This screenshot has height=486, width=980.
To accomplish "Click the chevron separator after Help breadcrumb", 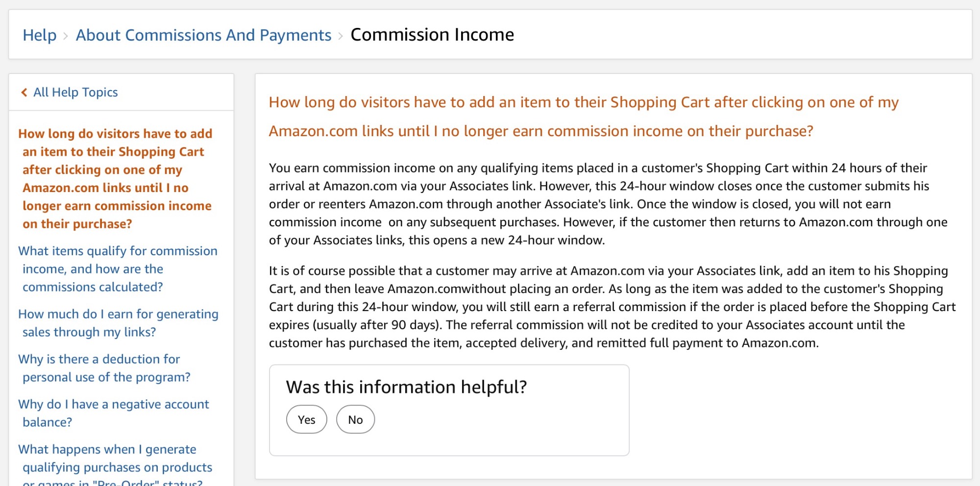I will 66,36.
